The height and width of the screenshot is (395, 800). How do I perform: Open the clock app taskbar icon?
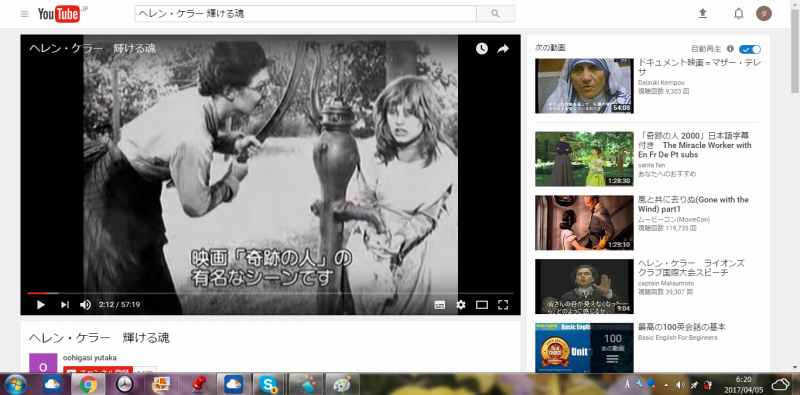point(124,384)
